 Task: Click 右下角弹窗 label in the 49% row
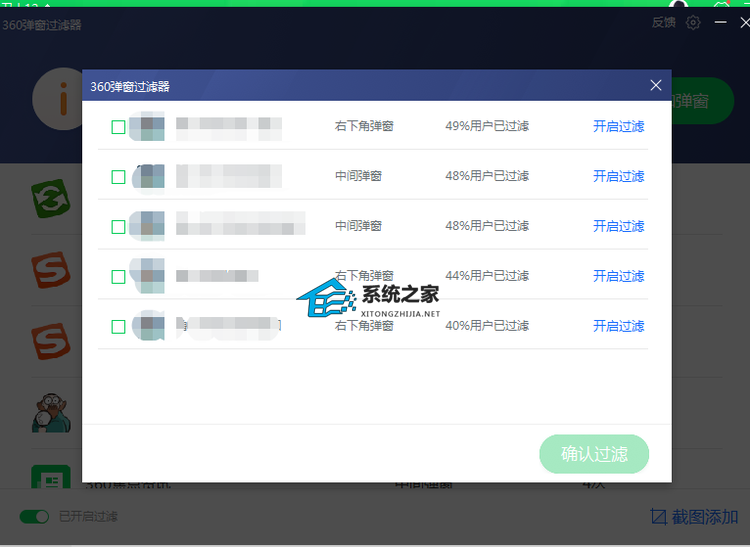point(364,126)
